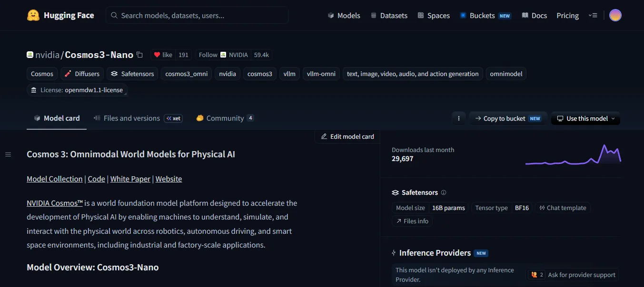Click the Hugging Face logo
The height and width of the screenshot is (287, 644).
[x=60, y=15]
